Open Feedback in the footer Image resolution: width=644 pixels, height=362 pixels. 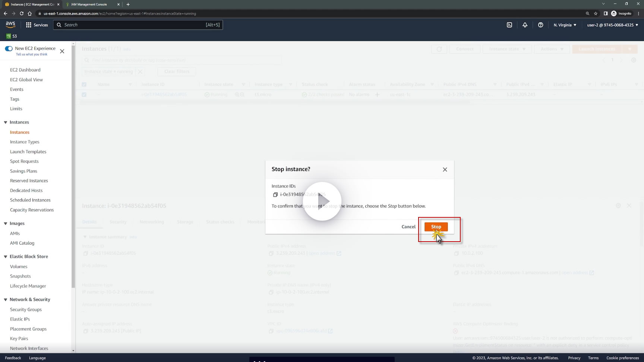(13, 358)
